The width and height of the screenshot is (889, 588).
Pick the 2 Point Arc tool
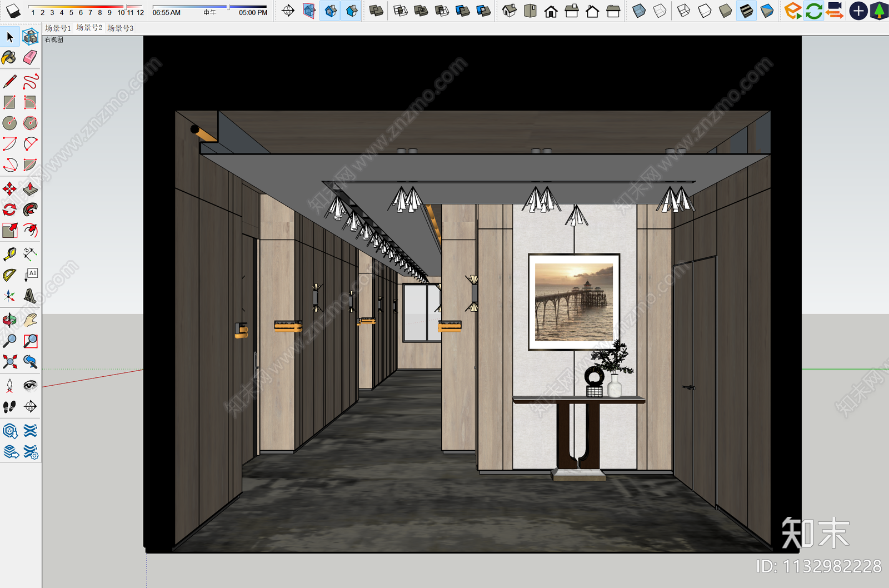[30, 144]
